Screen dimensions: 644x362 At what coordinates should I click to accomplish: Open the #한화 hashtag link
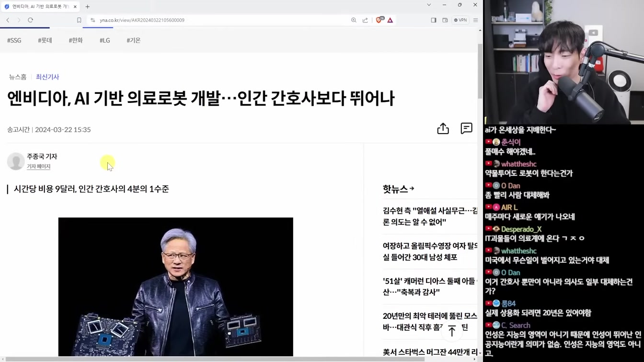click(x=76, y=40)
